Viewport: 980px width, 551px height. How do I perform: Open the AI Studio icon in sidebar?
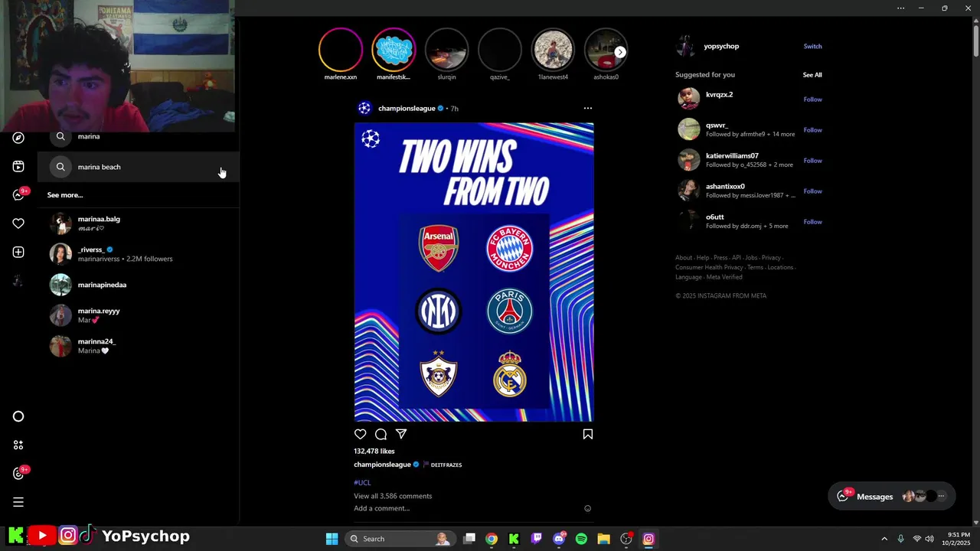pos(18,445)
